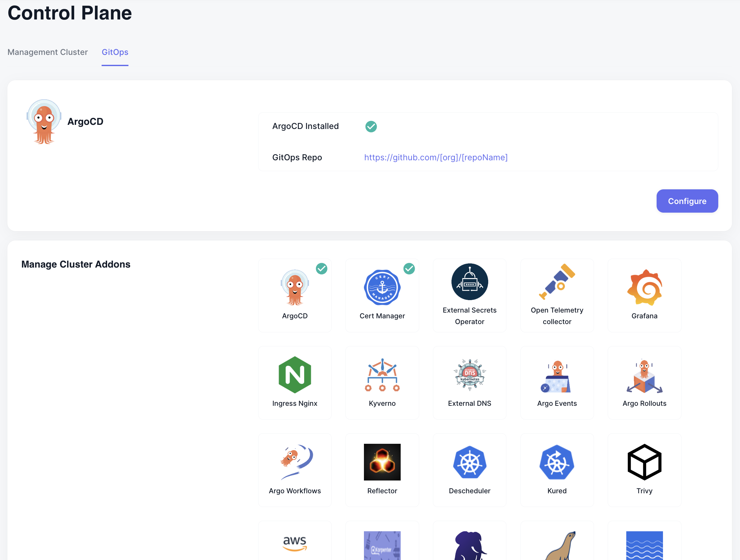Click the Ingress Nginx addon icon
This screenshot has height=560, width=740.
point(295,375)
